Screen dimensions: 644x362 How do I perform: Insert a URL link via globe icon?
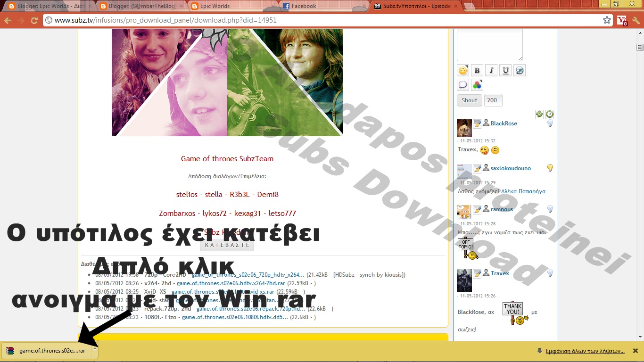(x=520, y=70)
